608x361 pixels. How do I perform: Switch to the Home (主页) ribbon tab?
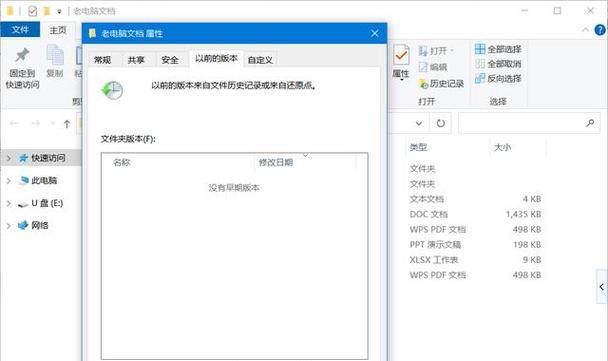tap(58, 30)
